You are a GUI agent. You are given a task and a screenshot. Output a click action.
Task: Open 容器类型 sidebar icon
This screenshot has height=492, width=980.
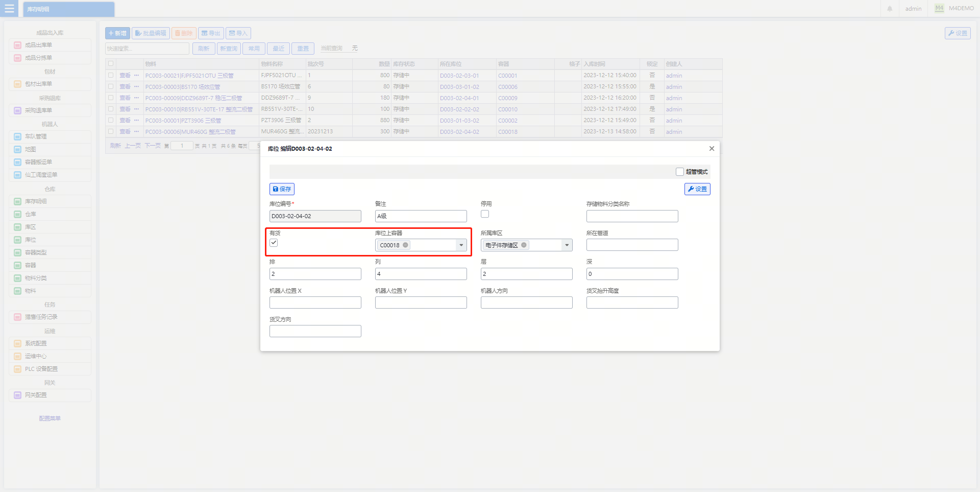click(18, 253)
